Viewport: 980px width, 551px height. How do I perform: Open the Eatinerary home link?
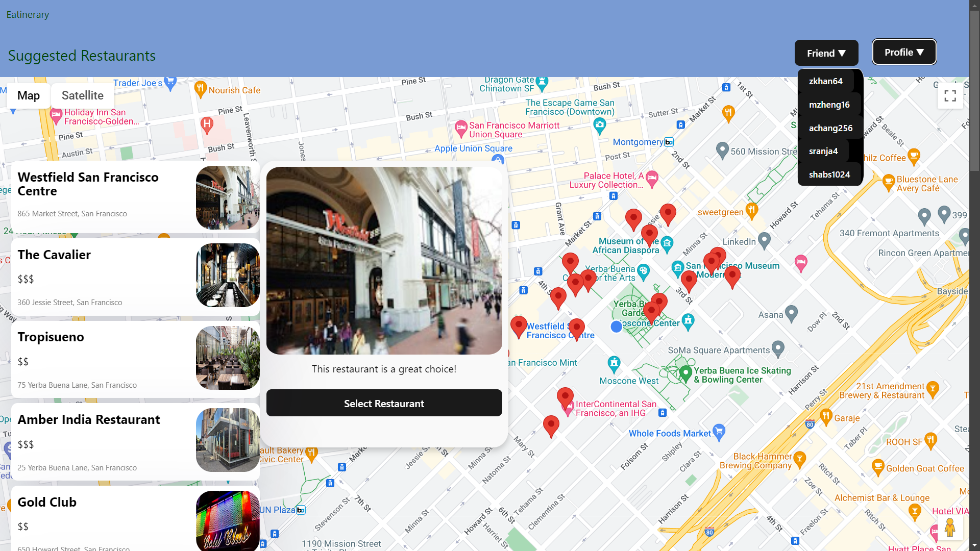coord(28,14)
